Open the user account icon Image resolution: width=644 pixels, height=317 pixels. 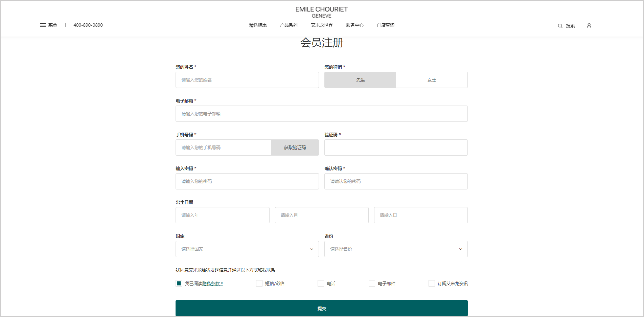click(589, 26)
